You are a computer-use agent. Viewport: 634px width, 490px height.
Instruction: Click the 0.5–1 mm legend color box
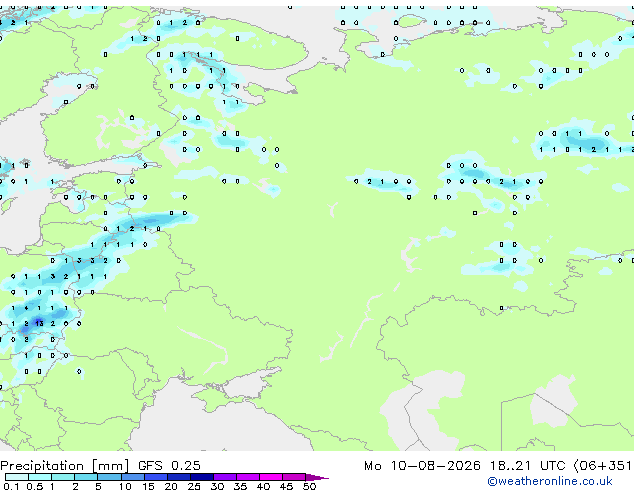tap(40, 477)
